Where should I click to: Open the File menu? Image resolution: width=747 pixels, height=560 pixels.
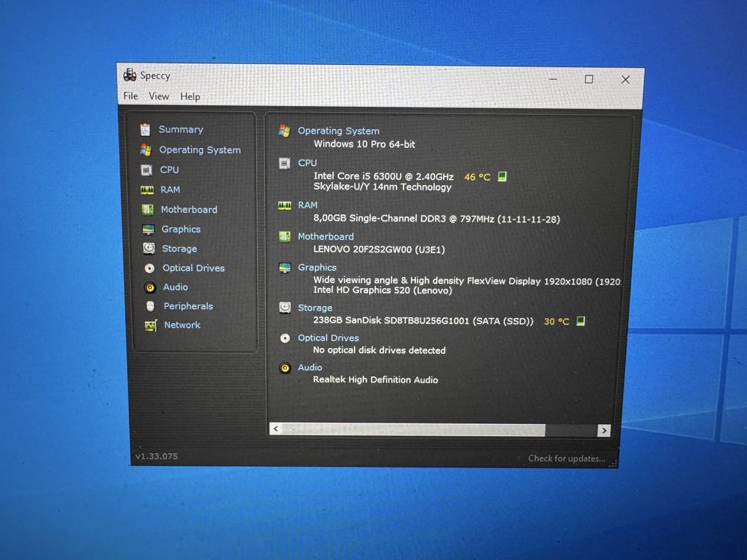point(131,96)
